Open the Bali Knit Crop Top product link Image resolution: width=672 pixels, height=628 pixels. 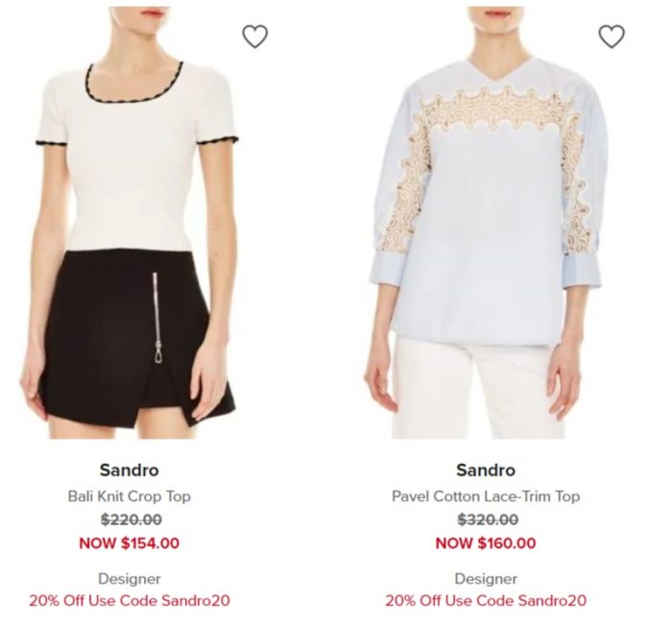point(129,496)
